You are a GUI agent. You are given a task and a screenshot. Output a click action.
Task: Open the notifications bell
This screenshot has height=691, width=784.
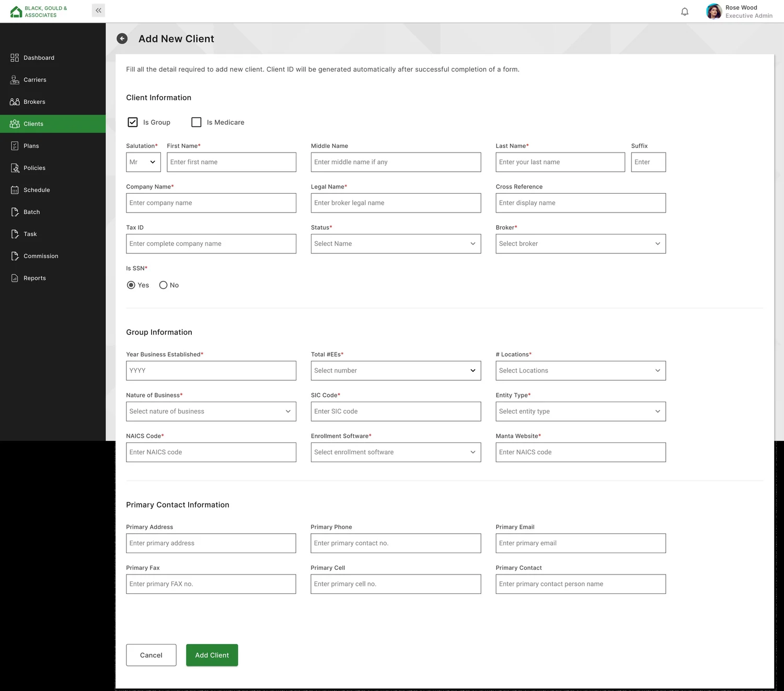tap(685, 11)
